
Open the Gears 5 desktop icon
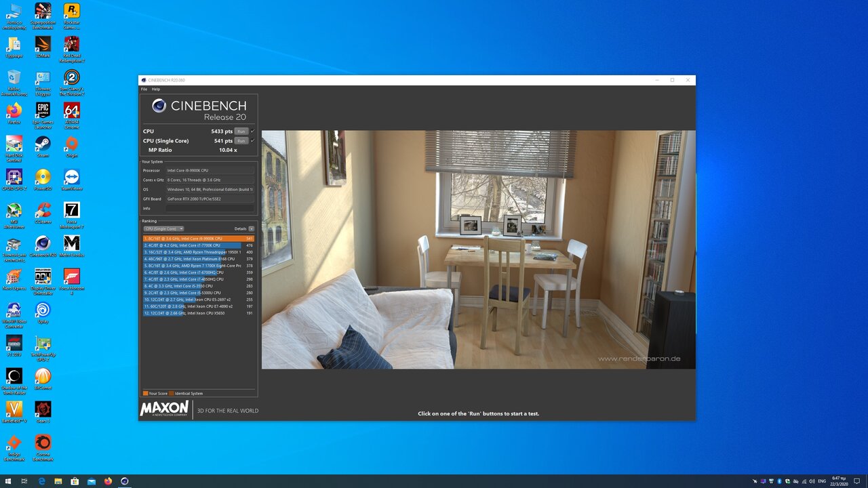43,412
